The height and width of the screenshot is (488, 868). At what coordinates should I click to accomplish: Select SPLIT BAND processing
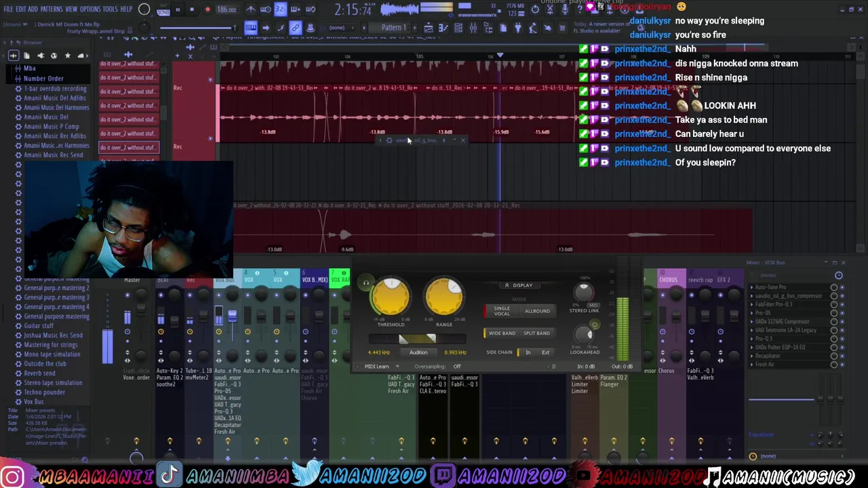click(x=536, y=333)
